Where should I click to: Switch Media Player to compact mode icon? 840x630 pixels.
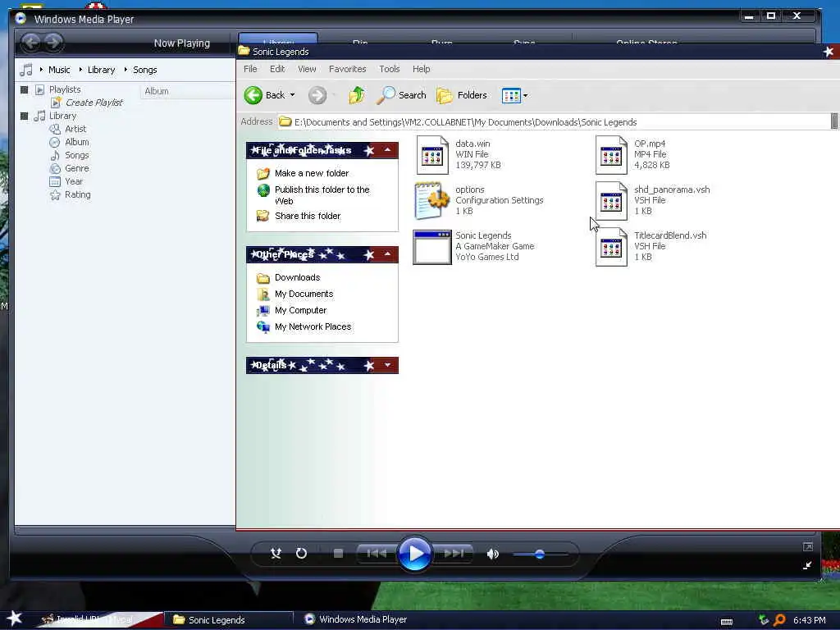[807, 565]
